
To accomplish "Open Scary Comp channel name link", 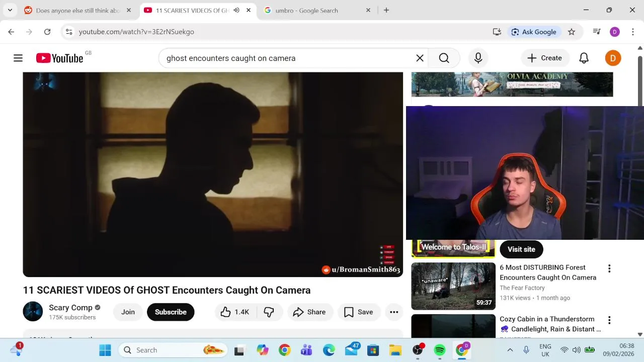I will pos(70,308).
